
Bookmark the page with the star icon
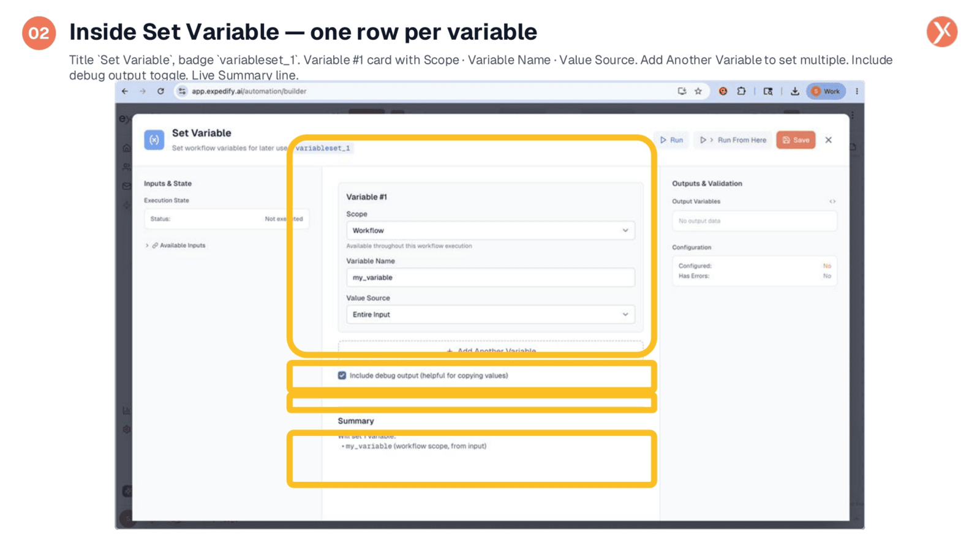698,91
